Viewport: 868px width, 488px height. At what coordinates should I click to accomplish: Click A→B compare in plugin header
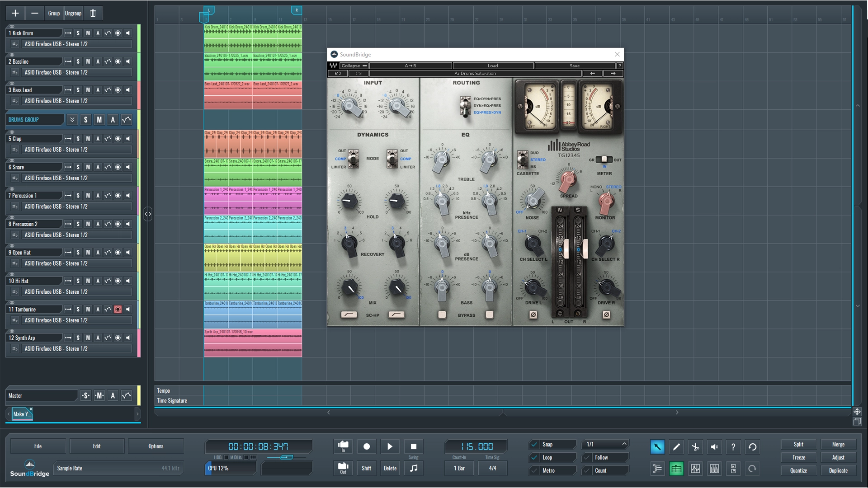point(410,66)
